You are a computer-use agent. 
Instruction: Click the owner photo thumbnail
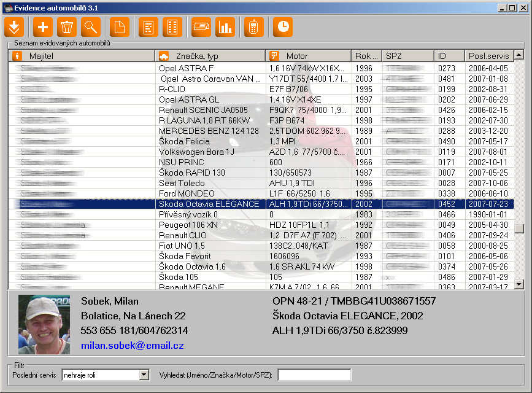pos(44,324)
